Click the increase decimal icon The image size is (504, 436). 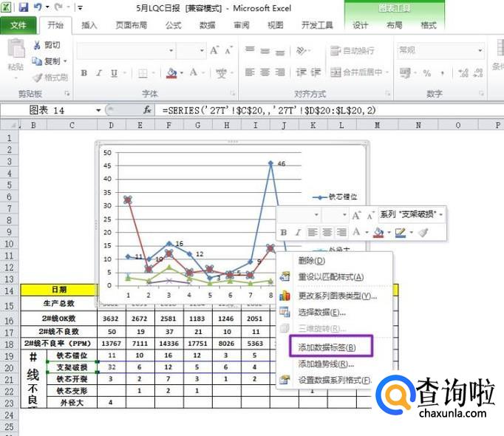(463, 73)
